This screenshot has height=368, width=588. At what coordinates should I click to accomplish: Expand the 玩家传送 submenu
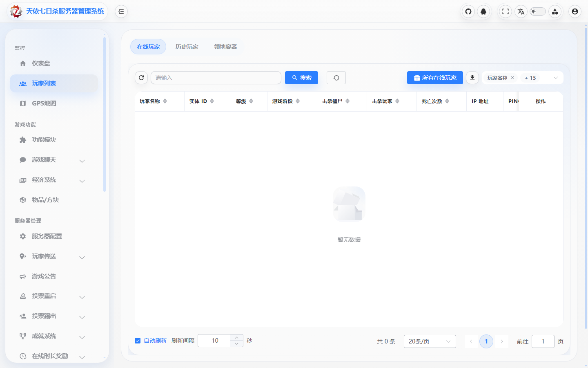pos(54,256)
